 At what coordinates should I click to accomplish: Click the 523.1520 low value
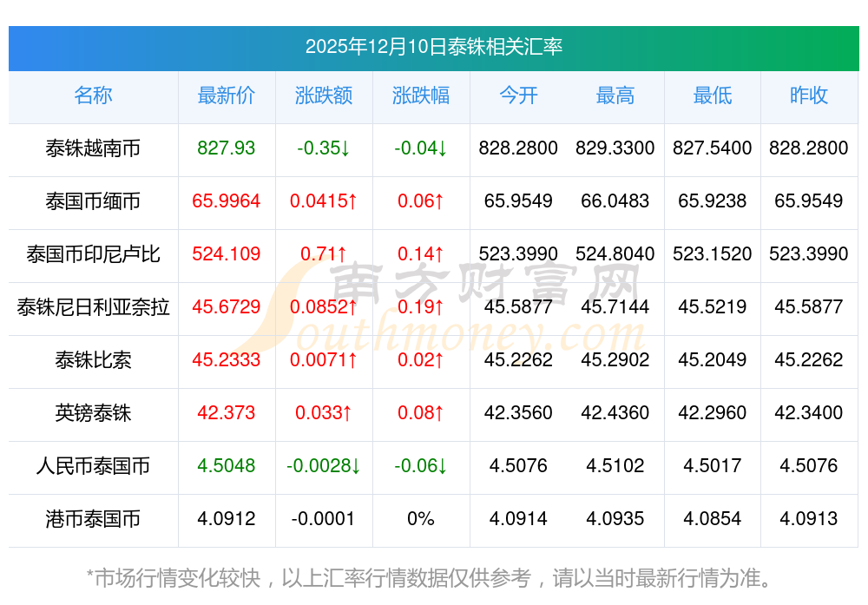713,254
